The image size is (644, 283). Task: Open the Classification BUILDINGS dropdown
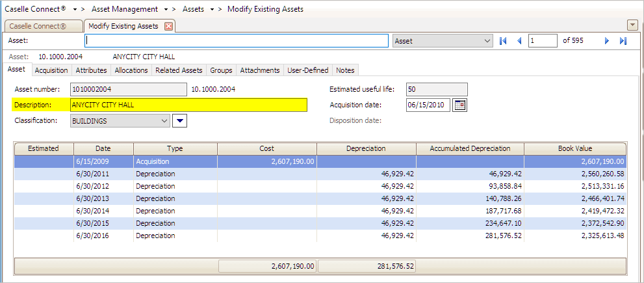(x=163, y=120)
